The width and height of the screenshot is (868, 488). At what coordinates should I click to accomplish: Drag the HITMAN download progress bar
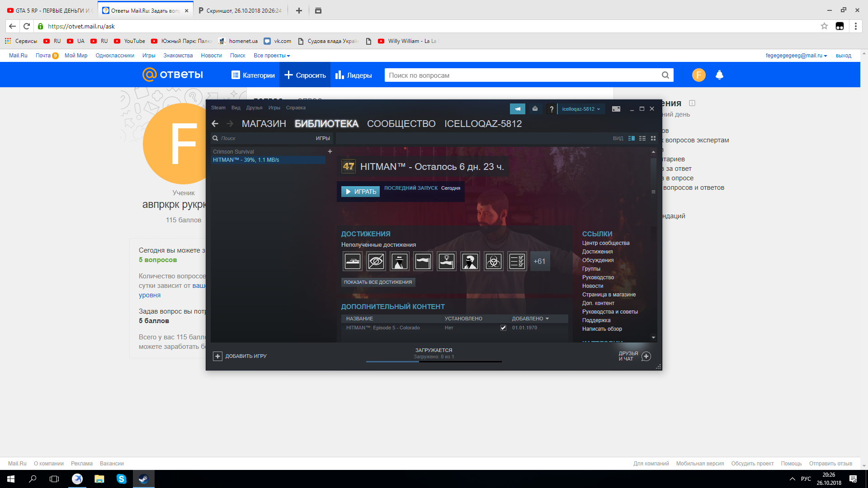434,361
